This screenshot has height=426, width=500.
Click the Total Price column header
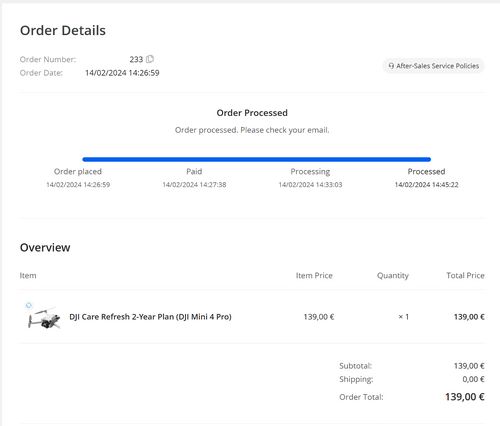[465, 275]
